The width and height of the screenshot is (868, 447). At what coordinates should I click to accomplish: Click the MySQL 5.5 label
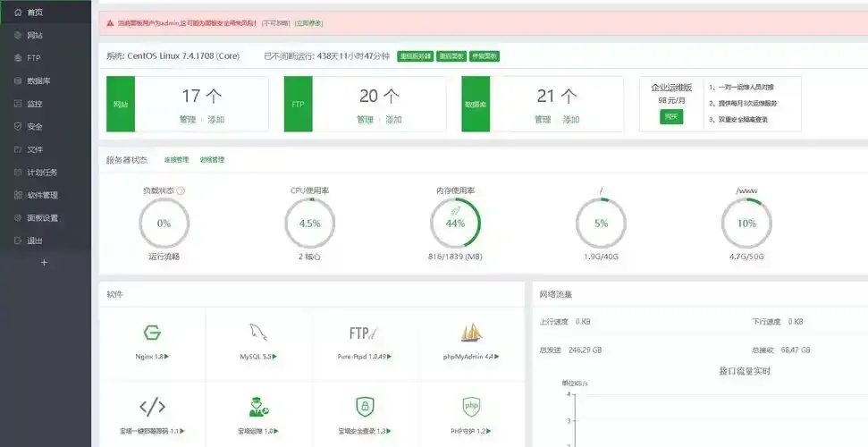coord(258,357)
